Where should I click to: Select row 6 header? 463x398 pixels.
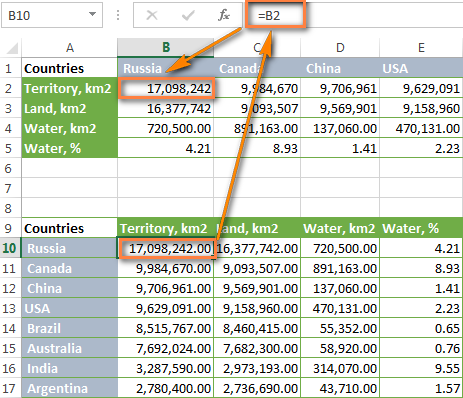[x=11, y=168]
